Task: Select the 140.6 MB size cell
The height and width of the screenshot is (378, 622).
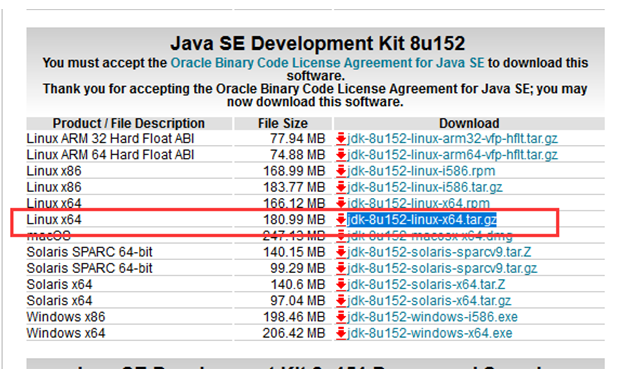Action: pos(298,284)
